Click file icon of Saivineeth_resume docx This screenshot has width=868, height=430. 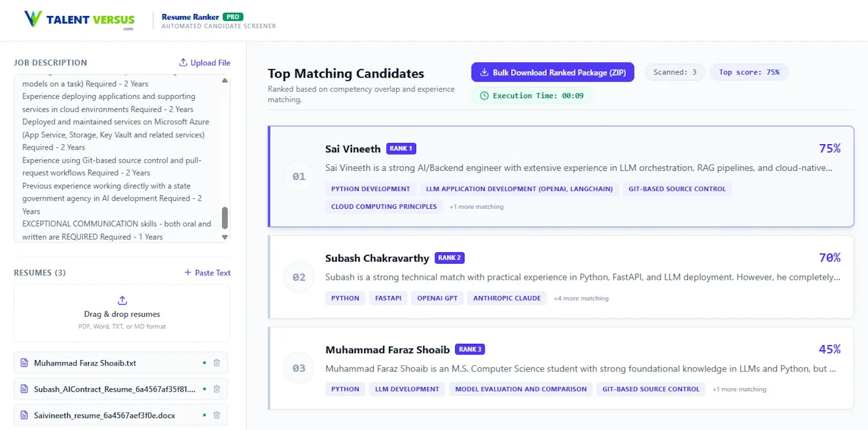click(24, 415)
